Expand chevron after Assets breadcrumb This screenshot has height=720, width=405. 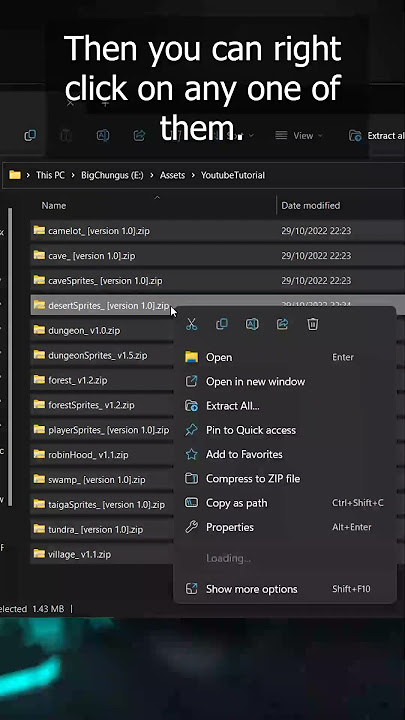[193, 175]
